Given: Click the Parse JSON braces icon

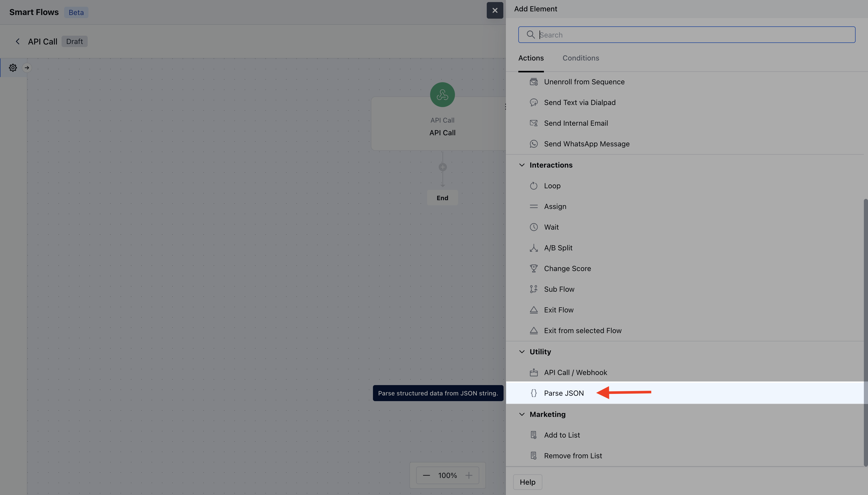Looking at the screenshot, I should [x=534, y=393].
